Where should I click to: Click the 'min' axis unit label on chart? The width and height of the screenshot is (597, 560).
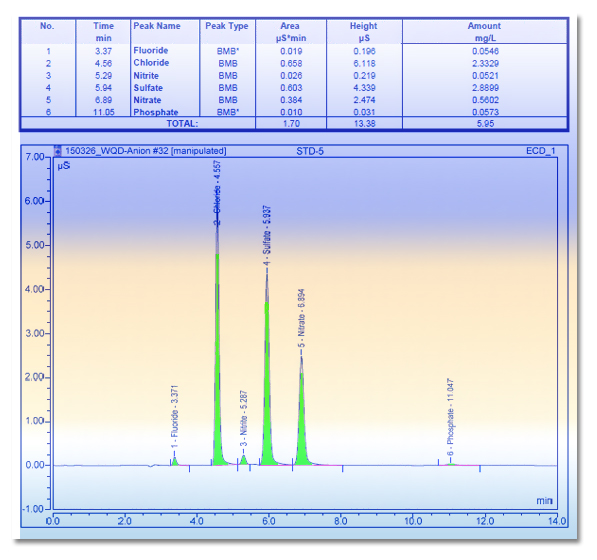click(x=544, y=500)
